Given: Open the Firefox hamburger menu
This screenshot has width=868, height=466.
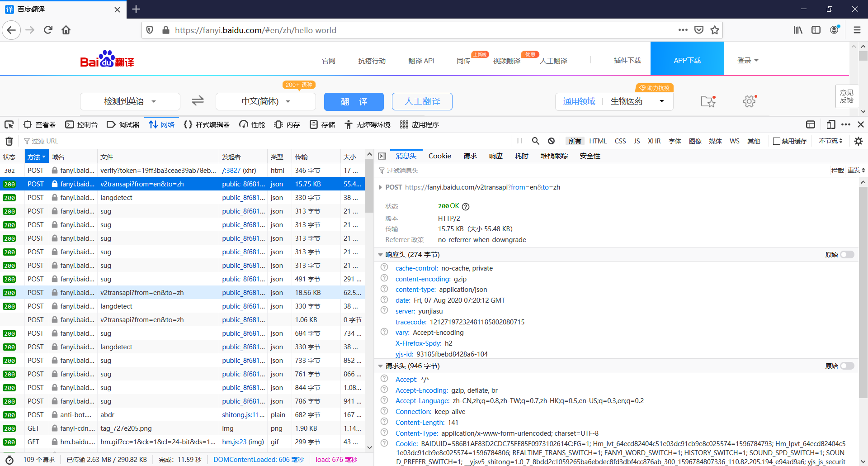Looking at the screenshot, I should (857, 30).
